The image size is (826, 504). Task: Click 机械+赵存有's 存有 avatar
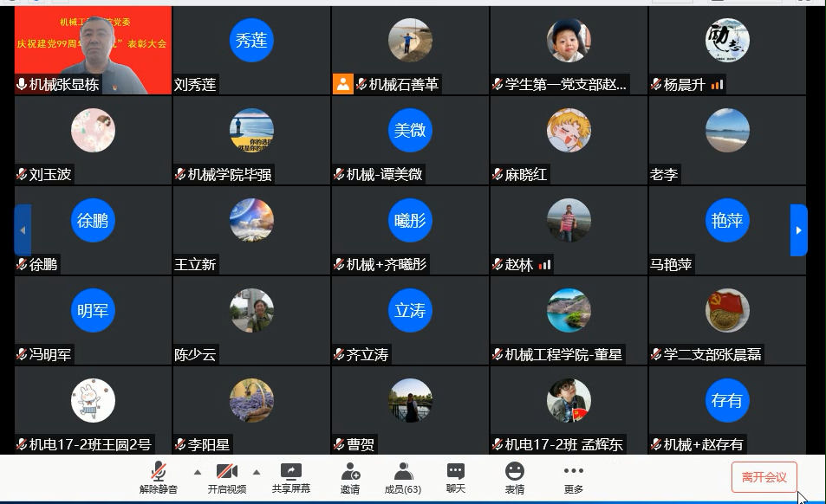(x=727, y=401)
